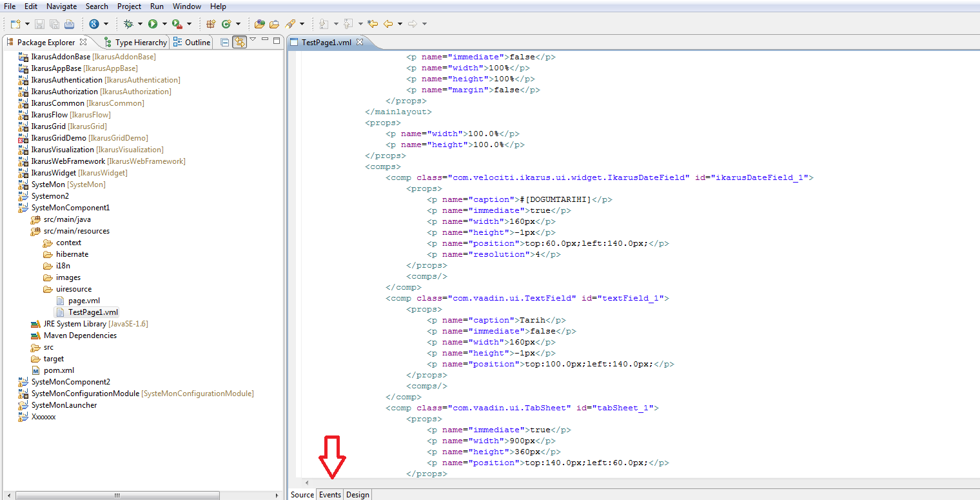Open the Run button dropdown arrow
Screen dimensions: 980x500
coord(164,24)
